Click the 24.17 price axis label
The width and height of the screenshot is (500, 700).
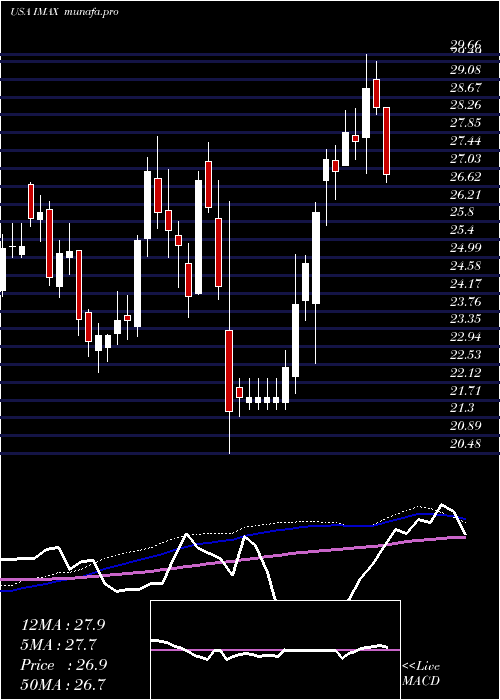click(x=466, y=284)
